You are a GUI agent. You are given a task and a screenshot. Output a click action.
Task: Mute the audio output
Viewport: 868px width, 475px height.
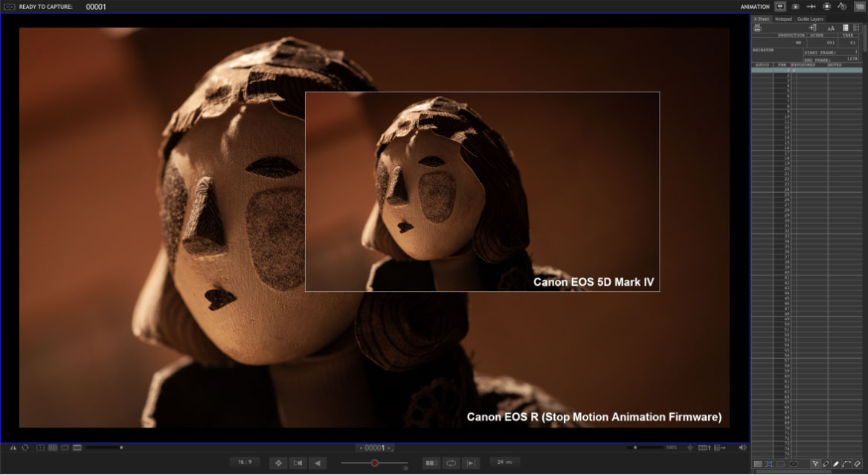click(x=742, y=447)
